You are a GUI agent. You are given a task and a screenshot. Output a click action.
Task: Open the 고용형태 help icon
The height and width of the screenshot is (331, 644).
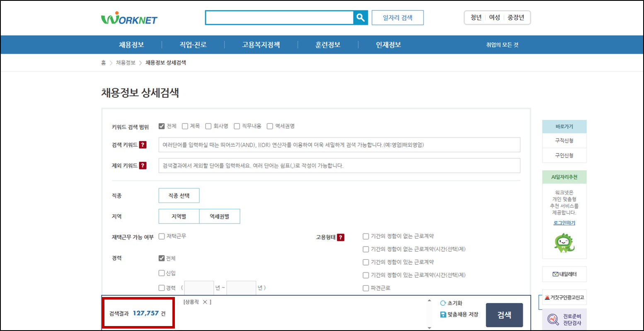coord(340,237)
